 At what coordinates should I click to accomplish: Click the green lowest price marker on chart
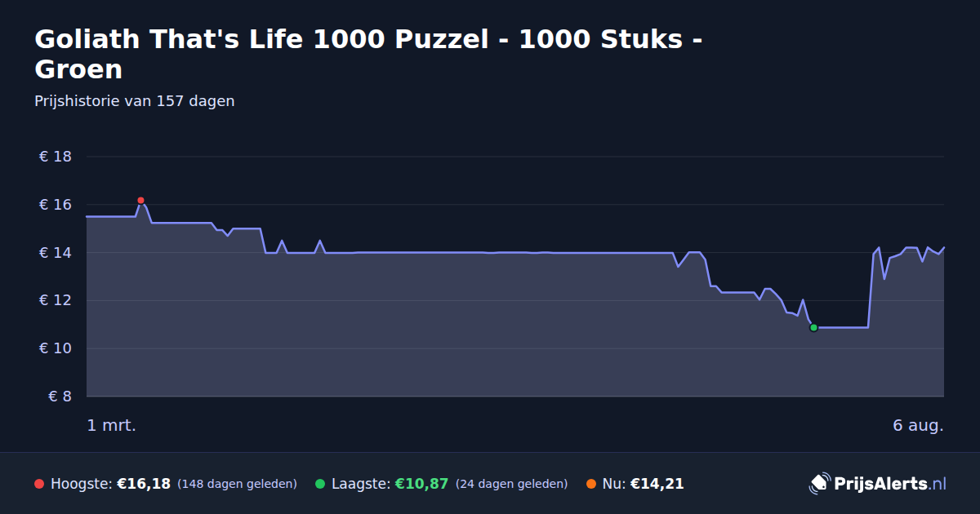pos(813,327)
